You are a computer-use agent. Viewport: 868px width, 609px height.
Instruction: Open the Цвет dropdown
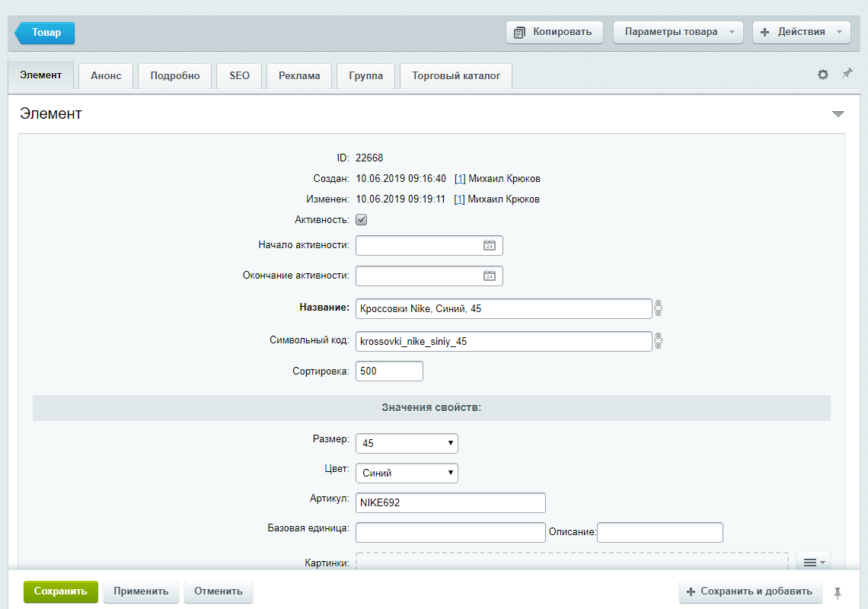(x=407, y=473)
